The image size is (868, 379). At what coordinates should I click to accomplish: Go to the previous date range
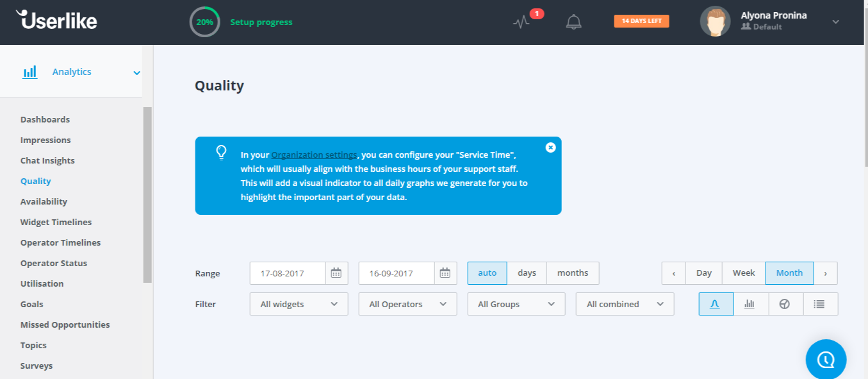674,273
